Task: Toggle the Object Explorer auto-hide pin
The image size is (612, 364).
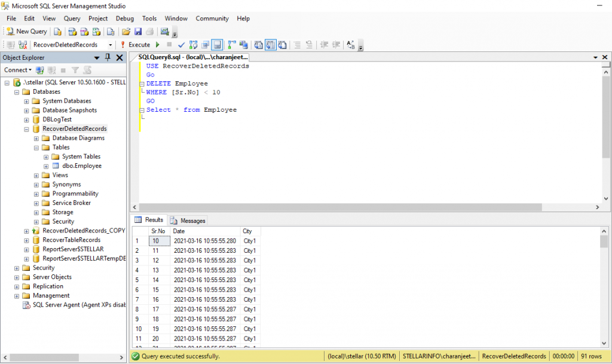Action: coord(108,57)
